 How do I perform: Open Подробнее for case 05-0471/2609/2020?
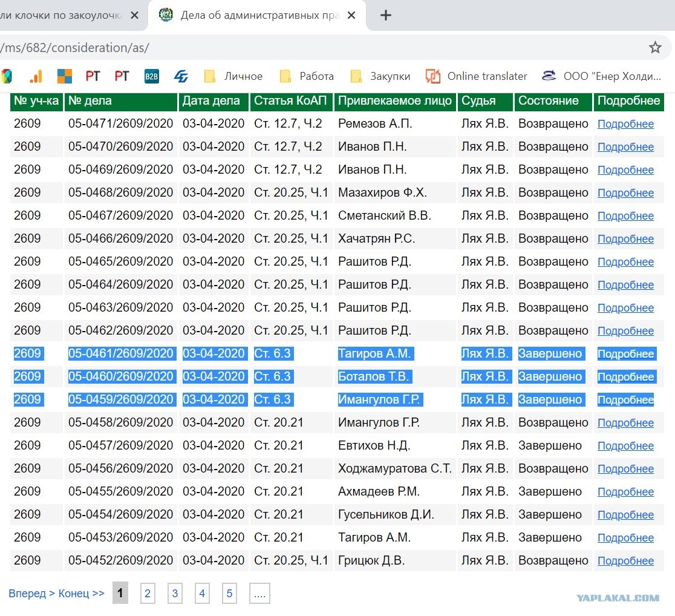coord(625,124)
